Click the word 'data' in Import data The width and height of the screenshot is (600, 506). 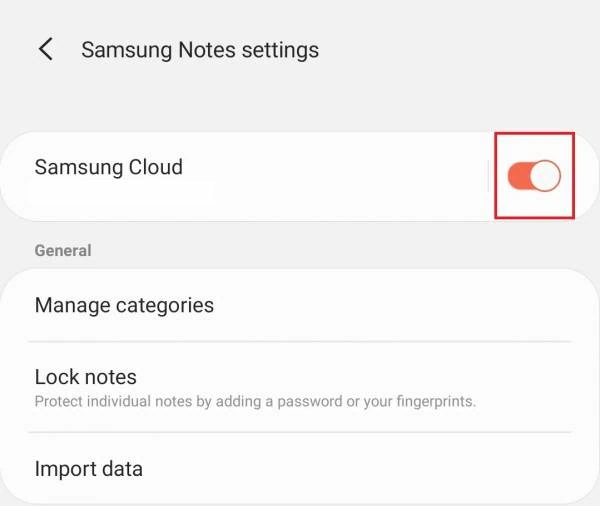click(122, 469)
